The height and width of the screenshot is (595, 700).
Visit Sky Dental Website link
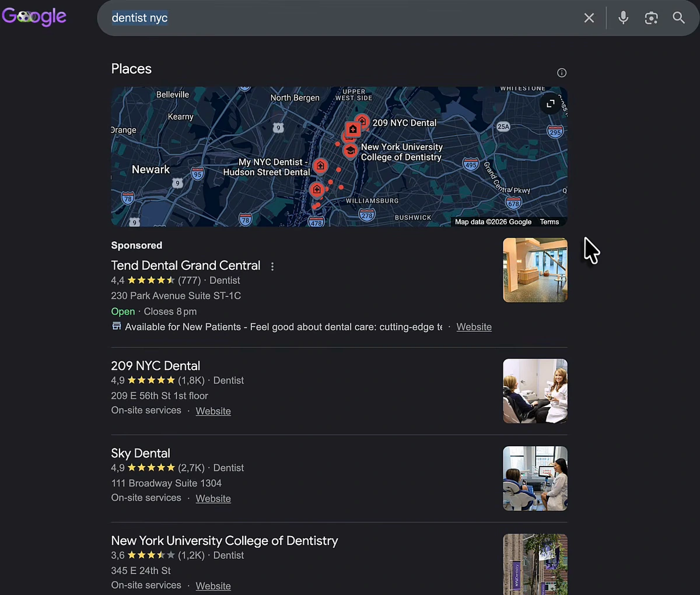coord(213,499)
